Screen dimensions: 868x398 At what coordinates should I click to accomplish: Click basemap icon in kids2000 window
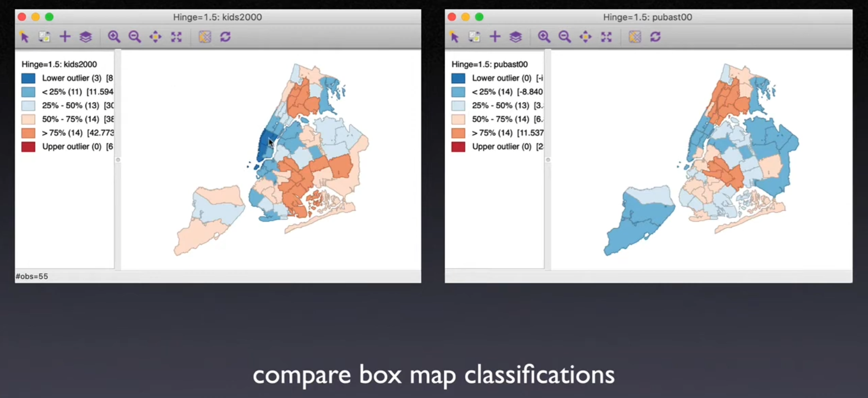(x=205, y=37)
